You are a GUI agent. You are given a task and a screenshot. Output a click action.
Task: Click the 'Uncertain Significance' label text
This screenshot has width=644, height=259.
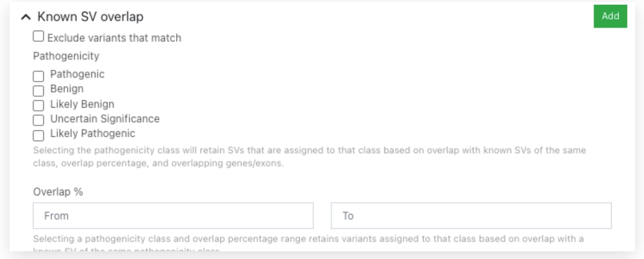[x=105, y=119]
